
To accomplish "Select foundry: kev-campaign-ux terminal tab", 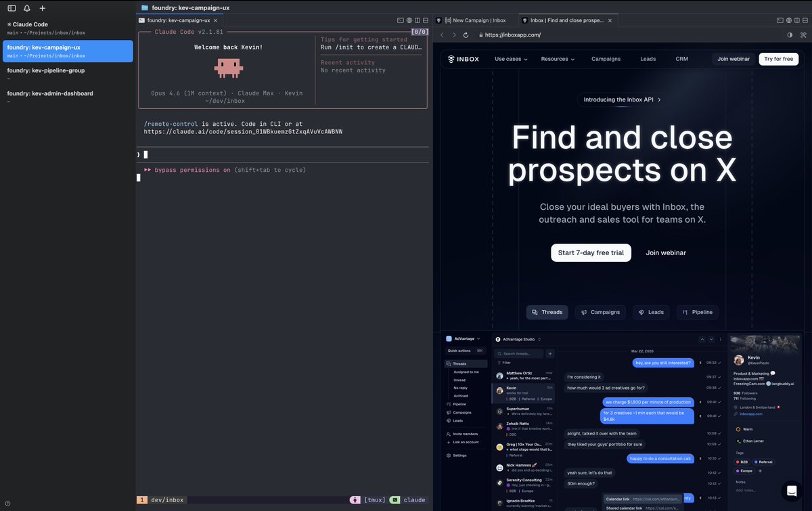I will tap(179, 20).
